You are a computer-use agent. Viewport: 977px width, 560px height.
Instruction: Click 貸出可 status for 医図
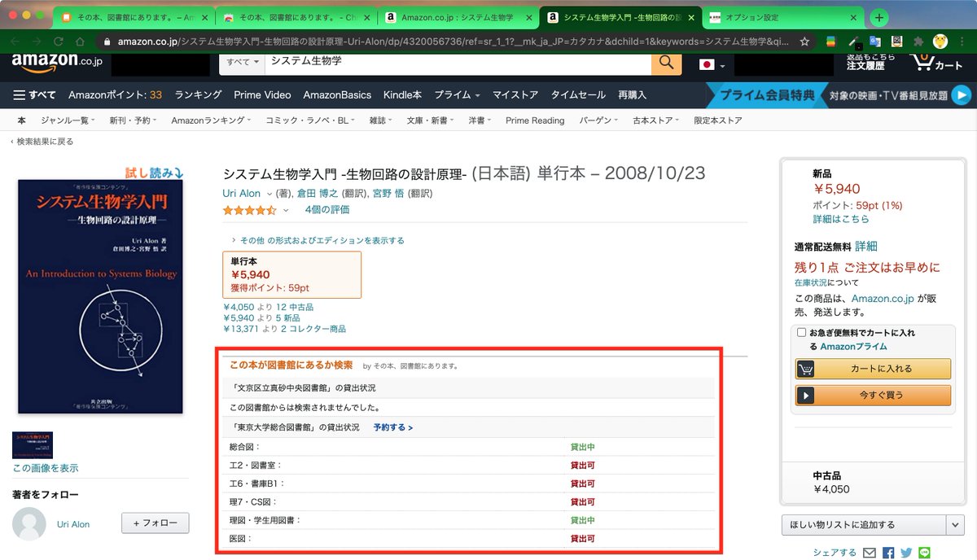(582, 539)
